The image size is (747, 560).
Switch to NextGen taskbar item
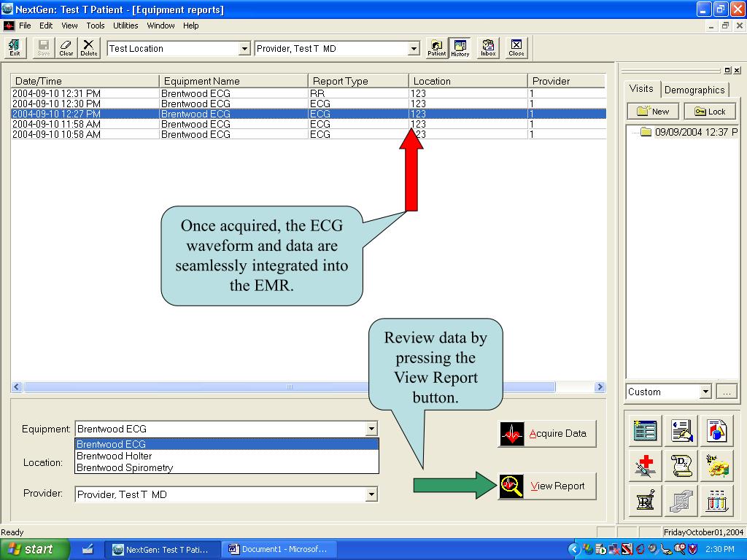point(162,549)
